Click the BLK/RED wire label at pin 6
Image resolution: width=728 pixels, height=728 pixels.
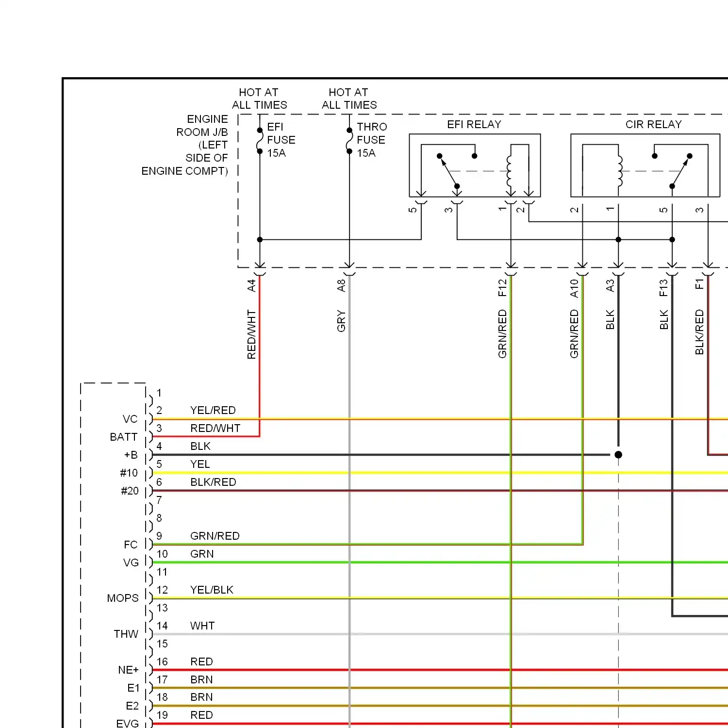coord(213,482)
